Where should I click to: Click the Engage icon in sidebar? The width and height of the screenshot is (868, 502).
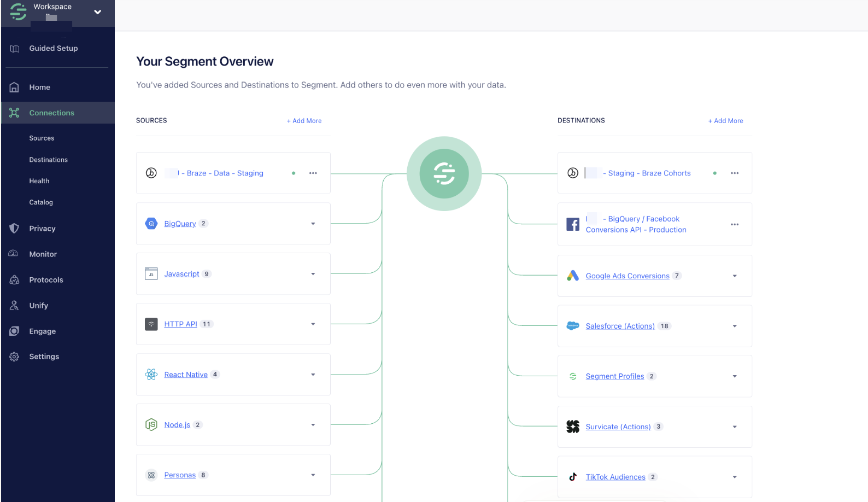[14, 331]
